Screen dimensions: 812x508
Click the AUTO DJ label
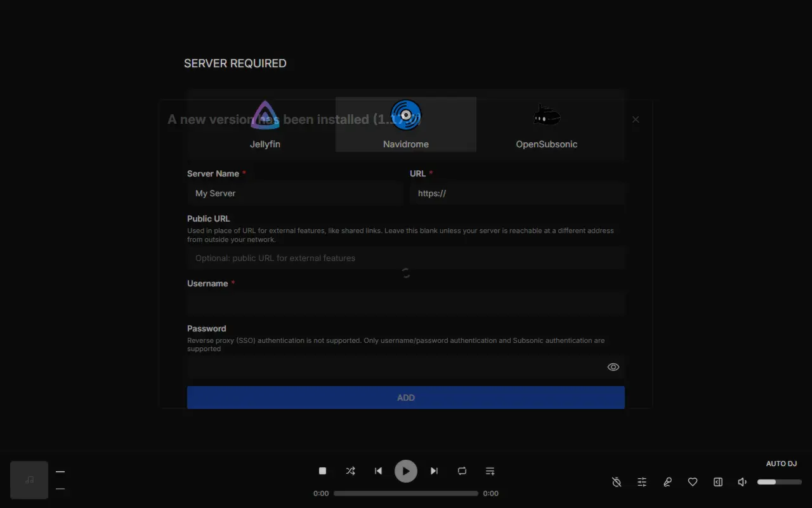click(x=782, y=464)
